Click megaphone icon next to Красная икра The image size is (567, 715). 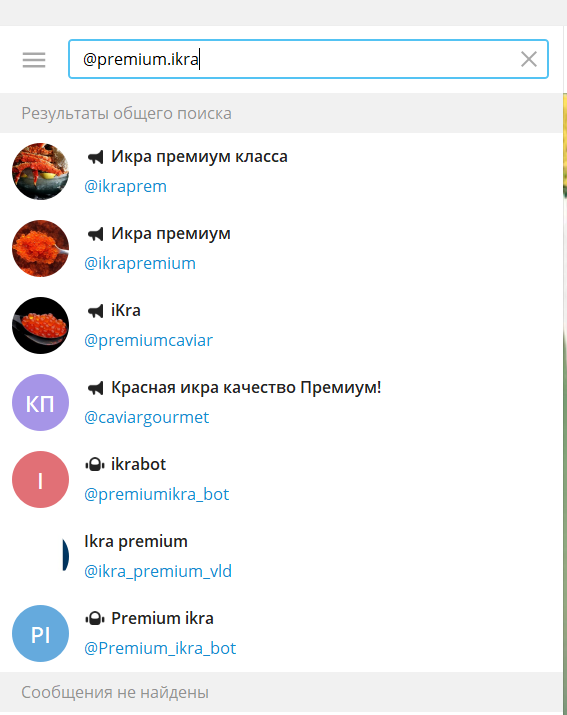click(95, 388)
